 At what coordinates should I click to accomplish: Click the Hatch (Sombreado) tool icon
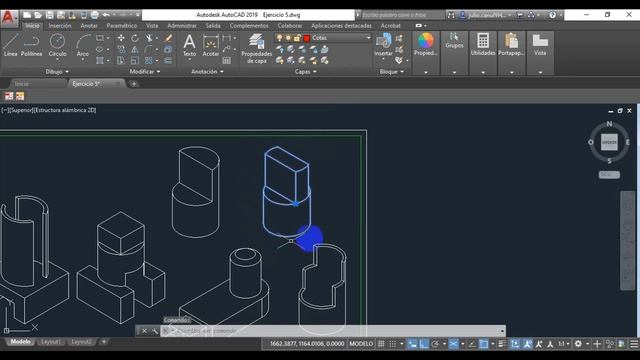tap(100, 60)
